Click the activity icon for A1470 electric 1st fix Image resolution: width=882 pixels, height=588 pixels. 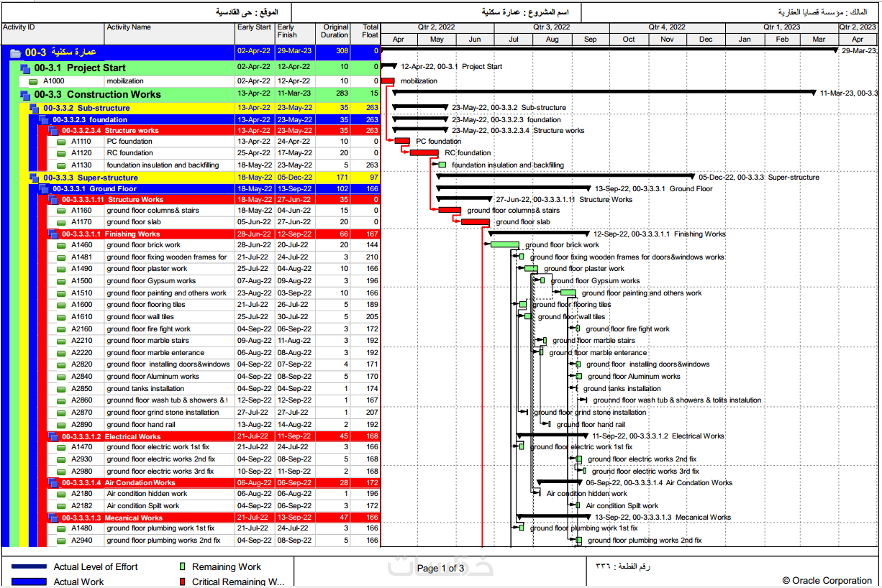coord(61,447)
